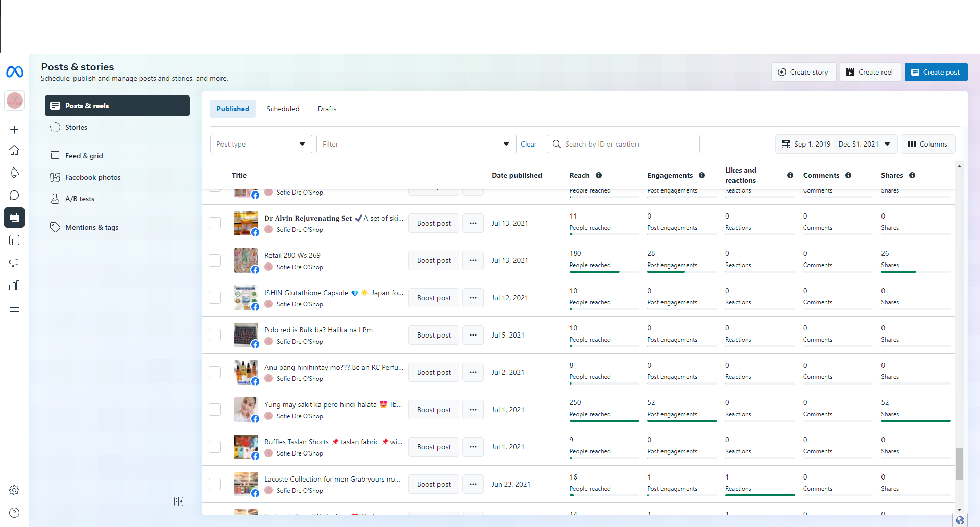Open inbox speech bubble icon
980x527 pixels.
14,195
